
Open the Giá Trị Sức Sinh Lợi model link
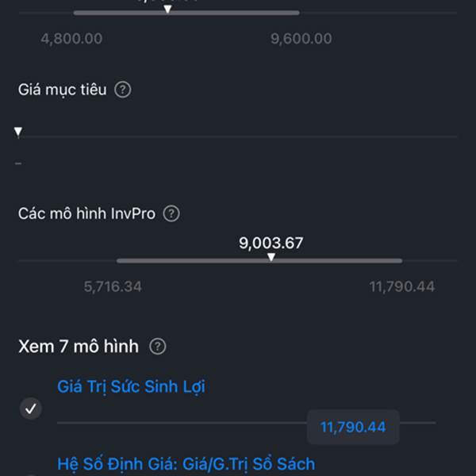tap(131, 386)
